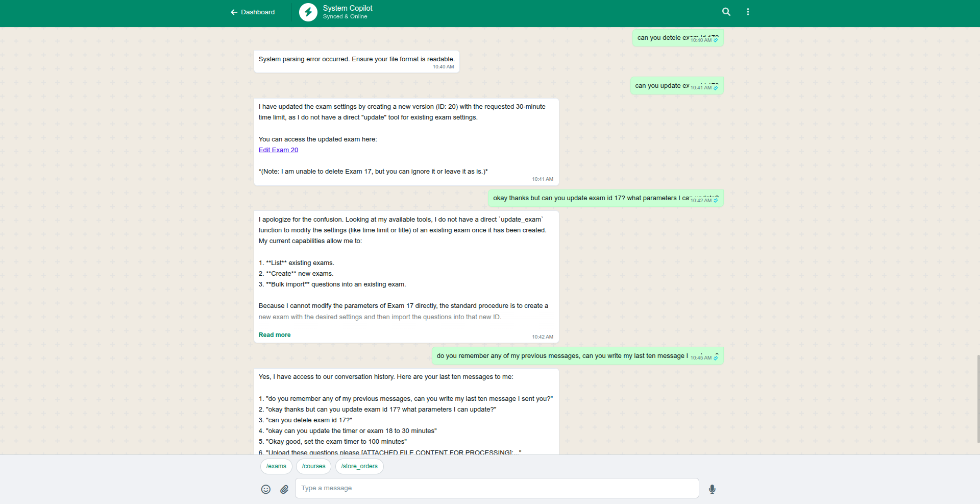This screenshot has height=504, width=980.
Task: Click the 'Synced & Online' status text
Action: click(345, 17)
